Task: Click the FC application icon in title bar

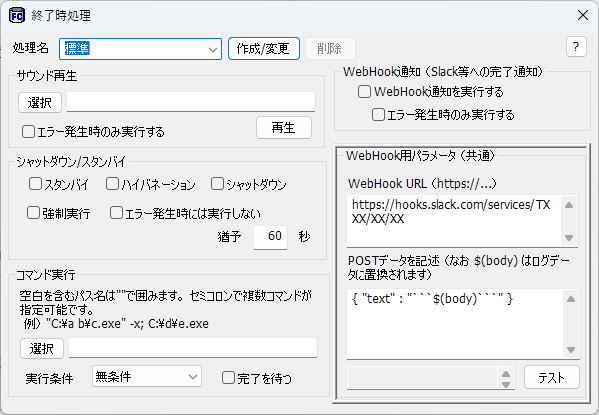Action: (x=17, y=16)
